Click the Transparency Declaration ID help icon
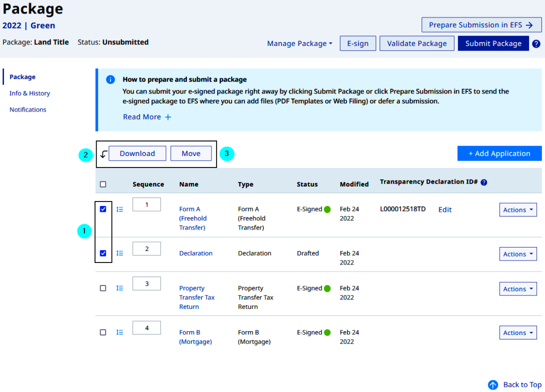 click(484, 182)
